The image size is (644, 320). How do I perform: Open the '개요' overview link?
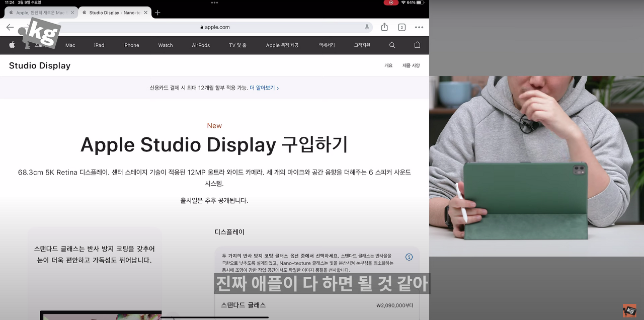coord(388,66)
